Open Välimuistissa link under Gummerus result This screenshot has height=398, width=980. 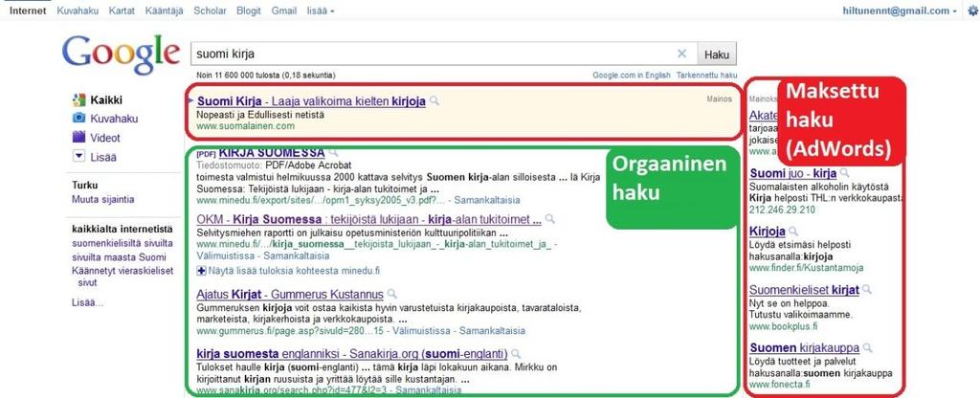coord(422,330)
